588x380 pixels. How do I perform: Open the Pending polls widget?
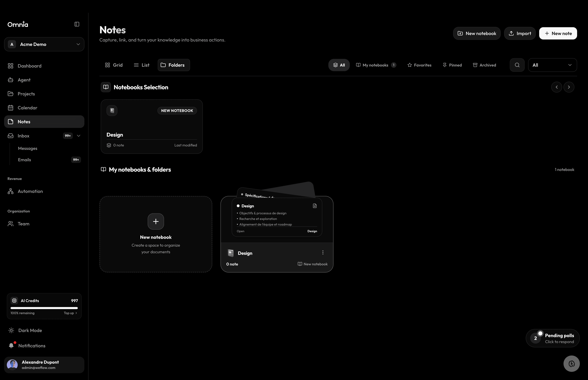coord(552,338)
